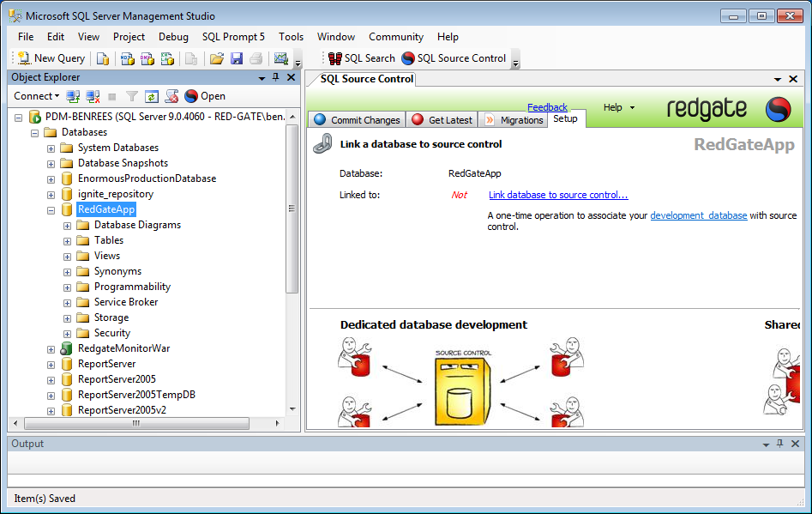Click Object Explorer vertical scrollbar down arrow
812x514 pixels.
[x=292, y=409]
